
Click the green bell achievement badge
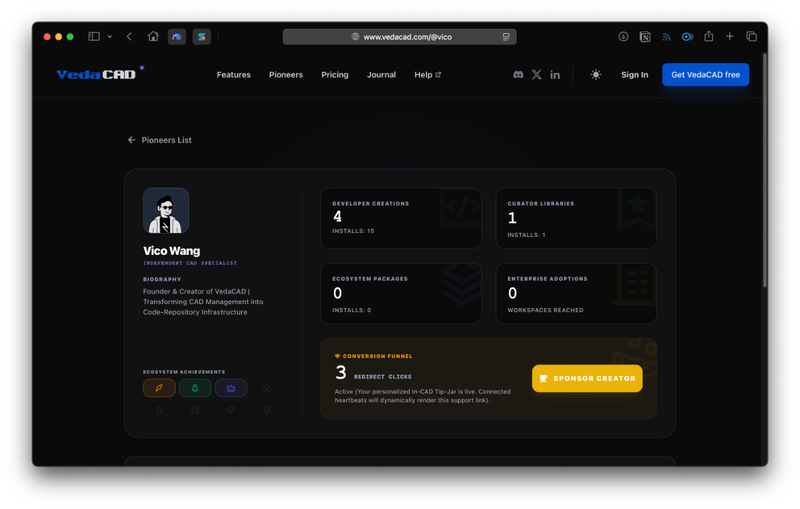coord(195,388)
